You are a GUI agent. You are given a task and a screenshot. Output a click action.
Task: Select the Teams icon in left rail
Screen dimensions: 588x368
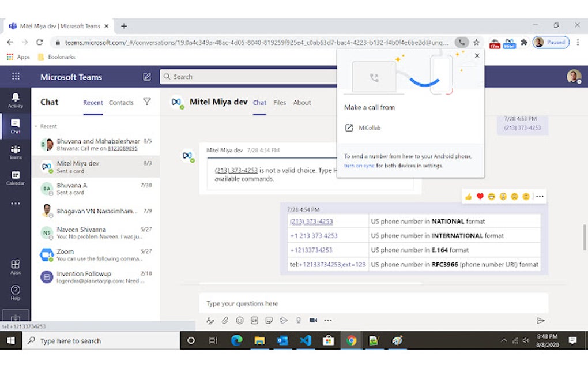click(x=16, y=149)
